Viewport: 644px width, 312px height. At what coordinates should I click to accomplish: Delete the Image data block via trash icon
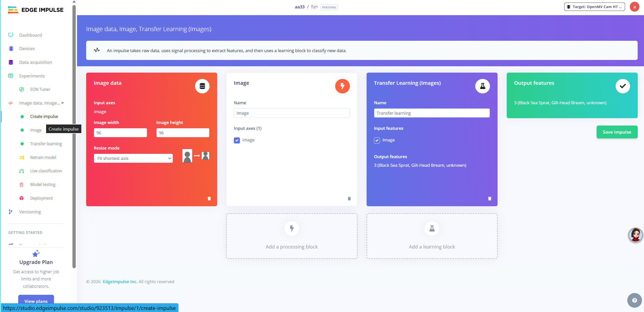pyautogui.click(x=209, y=199)
